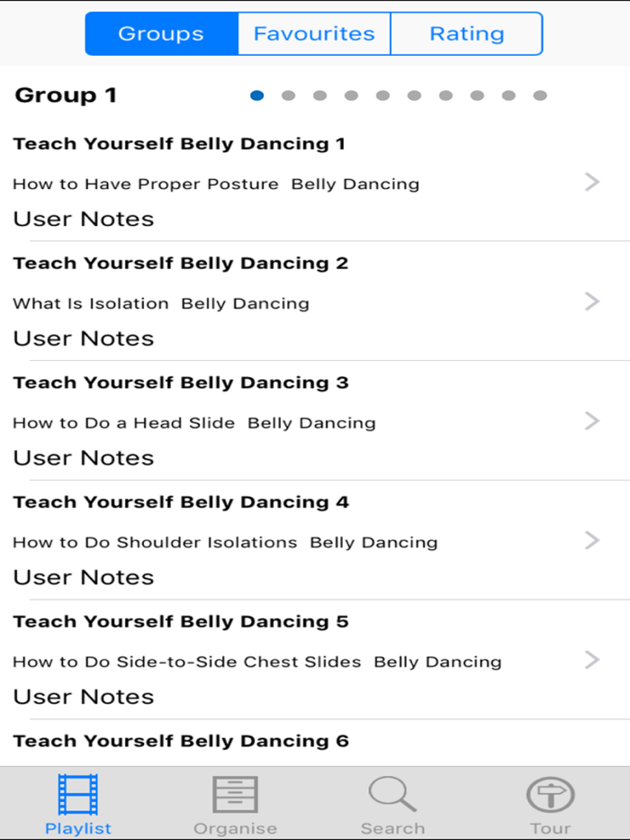Image resolution: width=630 pixels, height=840 pixels.
Task: Expand How to Do Side-to-Side Chest Slides chevron
Action: tap(593, 660)
